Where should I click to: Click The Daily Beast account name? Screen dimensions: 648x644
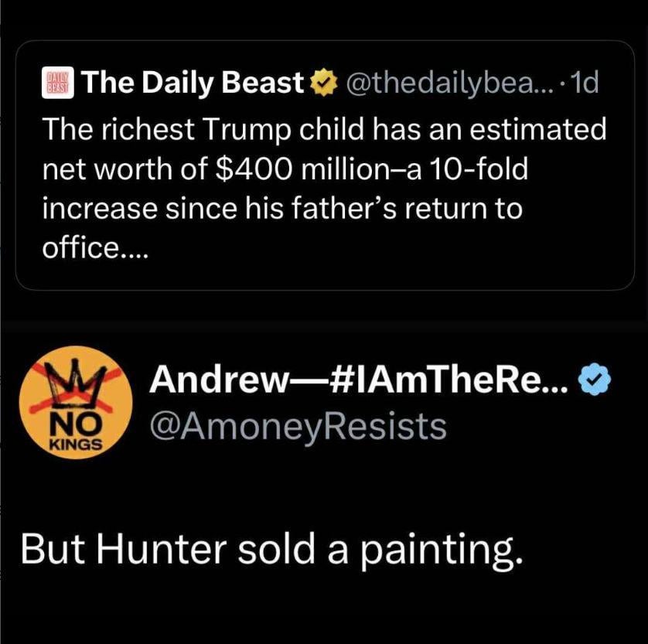pyautogui.click(x=193, y=81)
